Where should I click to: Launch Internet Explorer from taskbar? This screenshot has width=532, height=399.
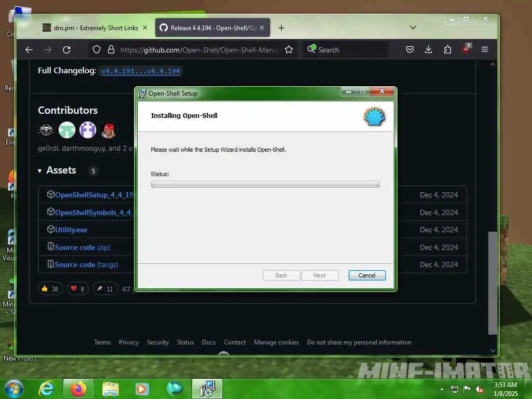coord(46,389)
